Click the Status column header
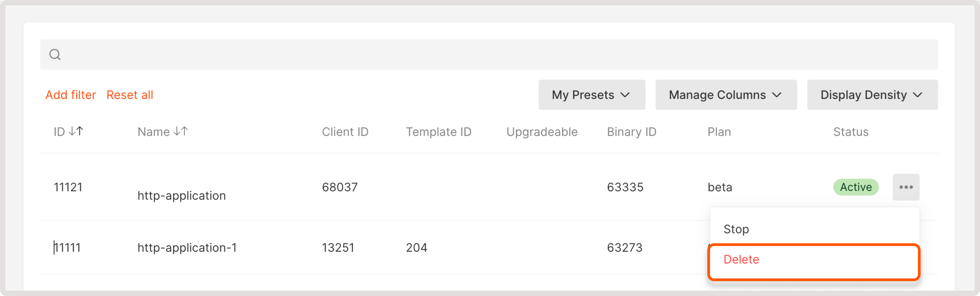 pyautogui.click(x=850, y=132)
